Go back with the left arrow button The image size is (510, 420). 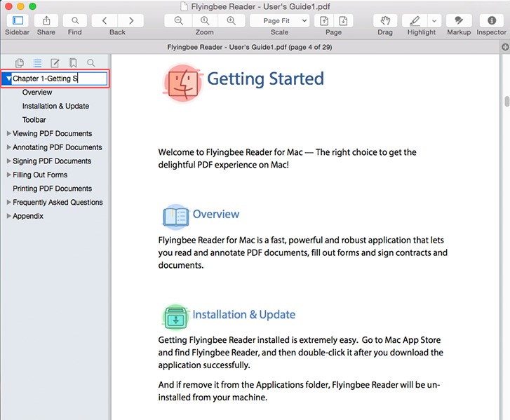click(105, 21)
